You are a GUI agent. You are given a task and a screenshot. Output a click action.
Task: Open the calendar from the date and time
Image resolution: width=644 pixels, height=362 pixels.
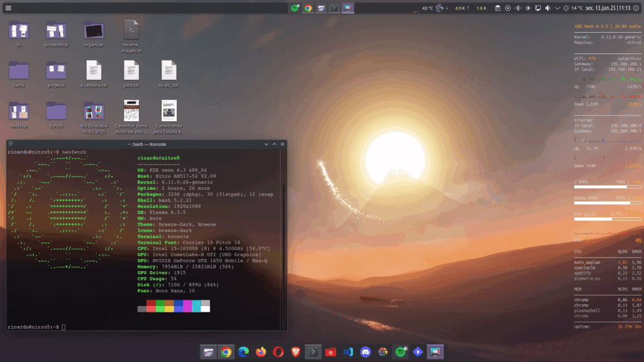tap(608, 8)
